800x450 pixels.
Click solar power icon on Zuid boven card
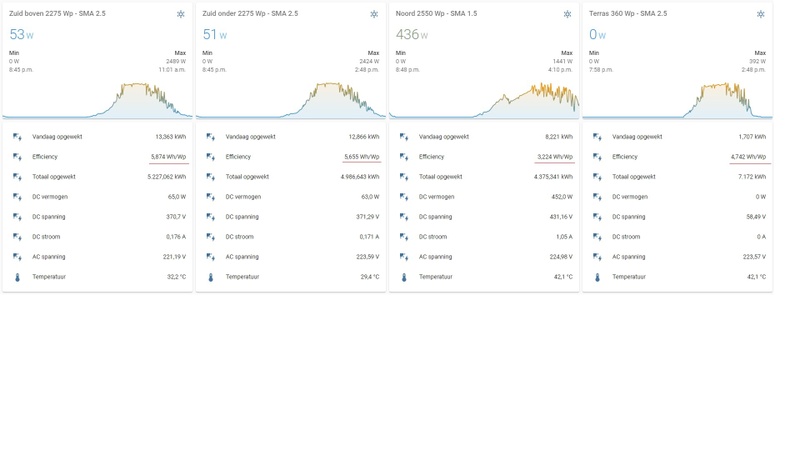click(x=180, y=14)
